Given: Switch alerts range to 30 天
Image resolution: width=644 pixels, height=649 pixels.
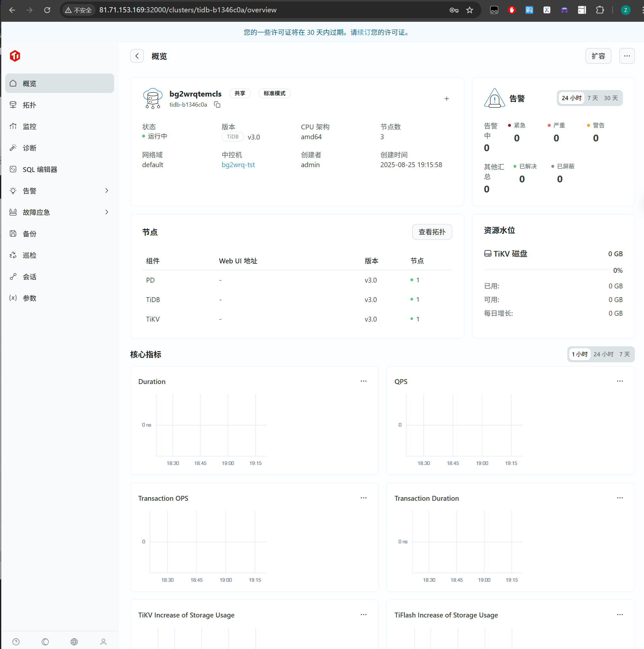Looking at the screenshot, I should tap(610, 98).
